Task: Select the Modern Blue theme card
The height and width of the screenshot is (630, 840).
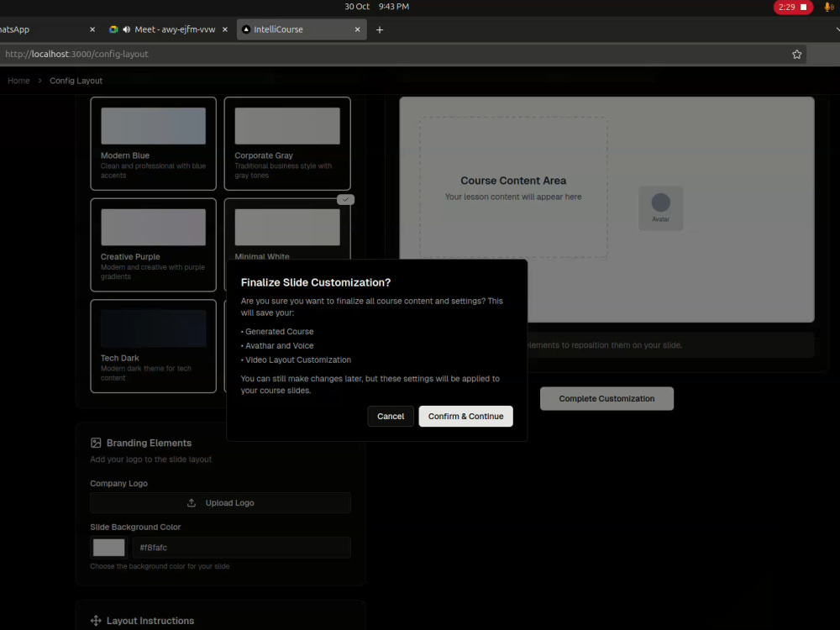Action: 153,144
